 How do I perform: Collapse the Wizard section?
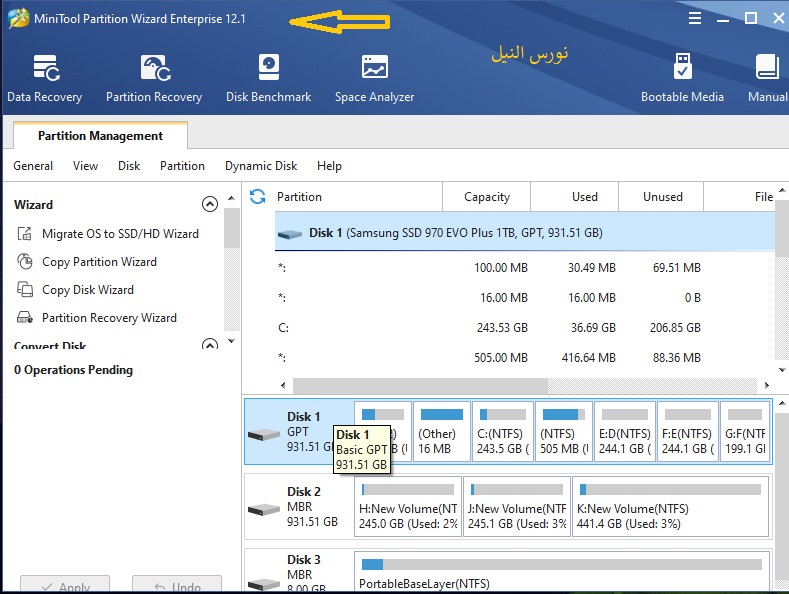210,205
